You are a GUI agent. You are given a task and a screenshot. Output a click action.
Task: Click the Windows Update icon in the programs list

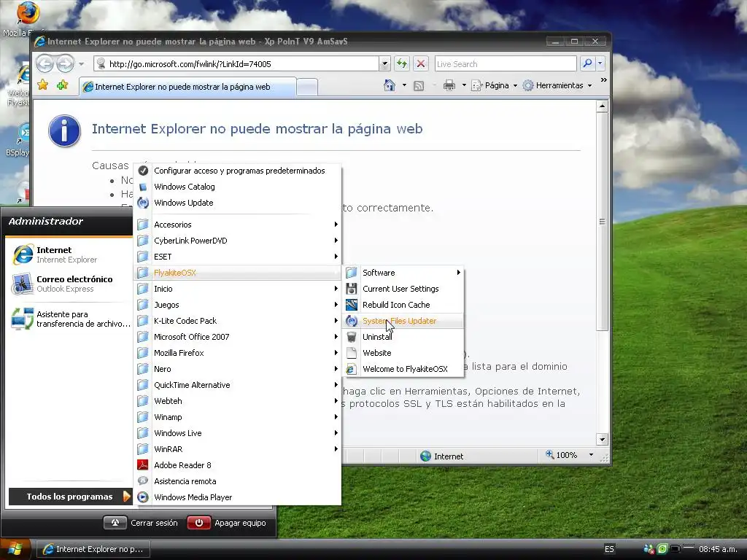[x=143, y=203]
